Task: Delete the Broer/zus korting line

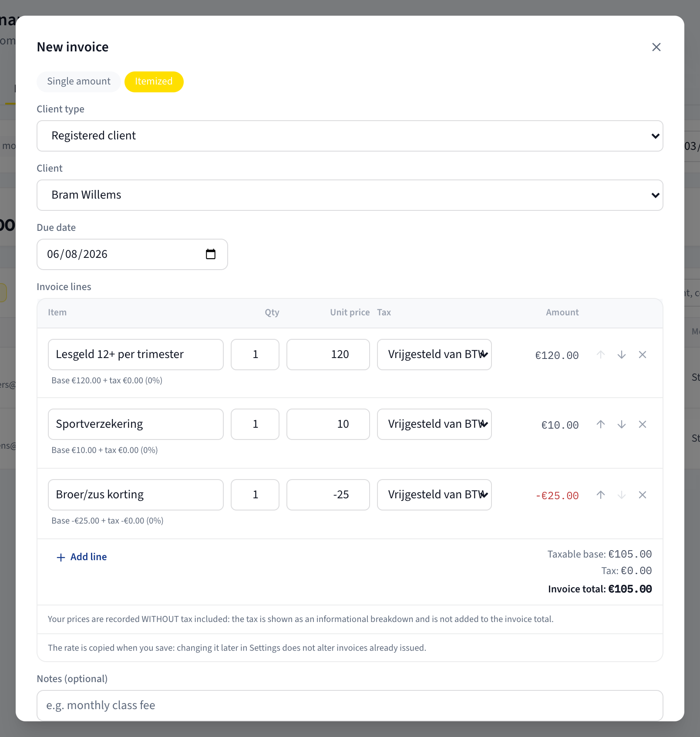Action: 643,495
